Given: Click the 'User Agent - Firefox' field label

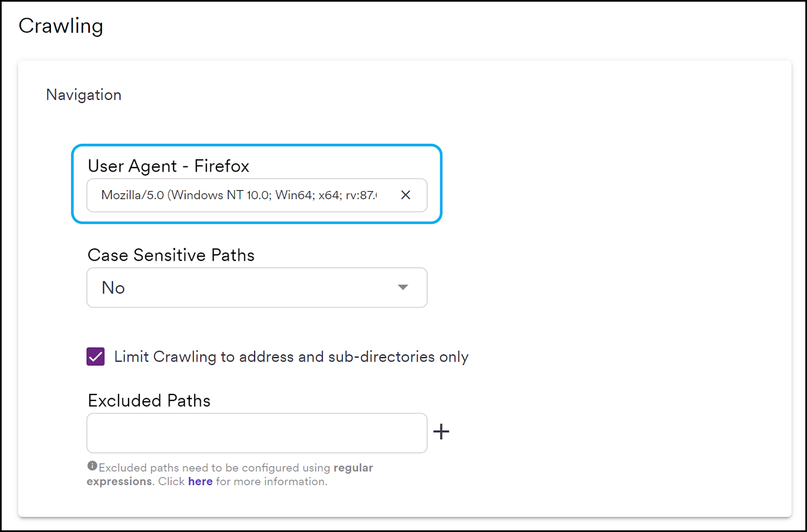Looking at the screenshot, I should (168, 166).
